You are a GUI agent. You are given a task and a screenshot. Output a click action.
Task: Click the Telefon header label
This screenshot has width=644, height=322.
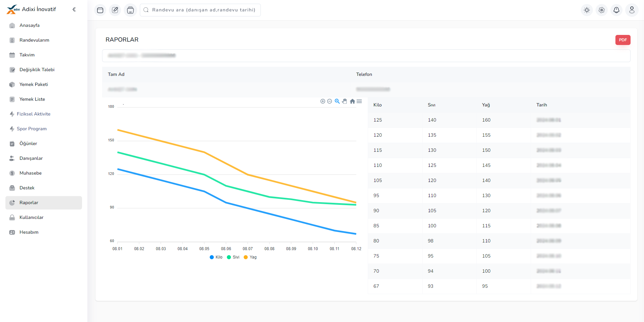[x=364, y=75]
